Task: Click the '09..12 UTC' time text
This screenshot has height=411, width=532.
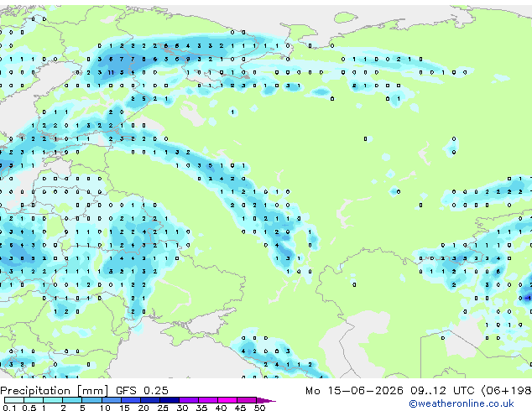Action: pos(442,390)
